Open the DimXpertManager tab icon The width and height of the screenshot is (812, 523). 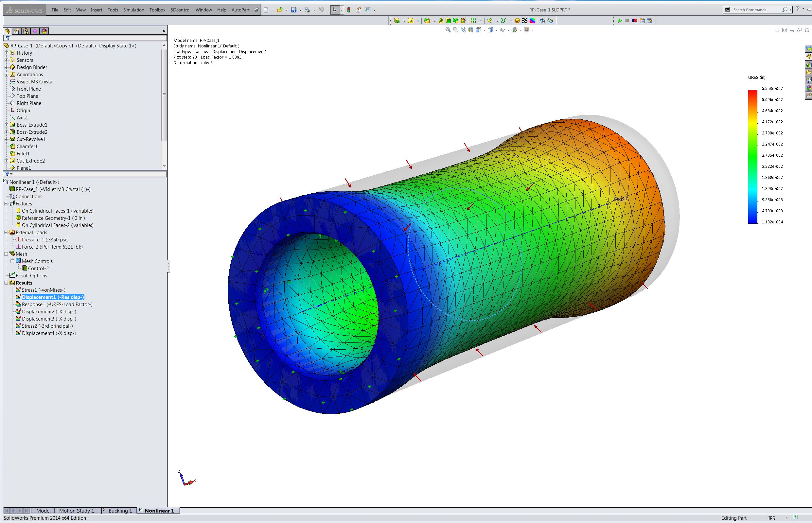click(35, 31)
